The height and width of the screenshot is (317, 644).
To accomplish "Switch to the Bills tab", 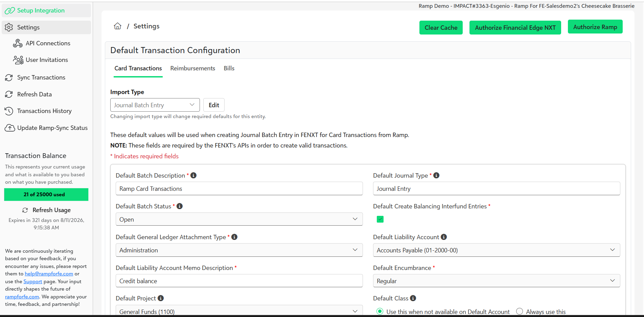I will pyautogui.click(x=229, y=68).
